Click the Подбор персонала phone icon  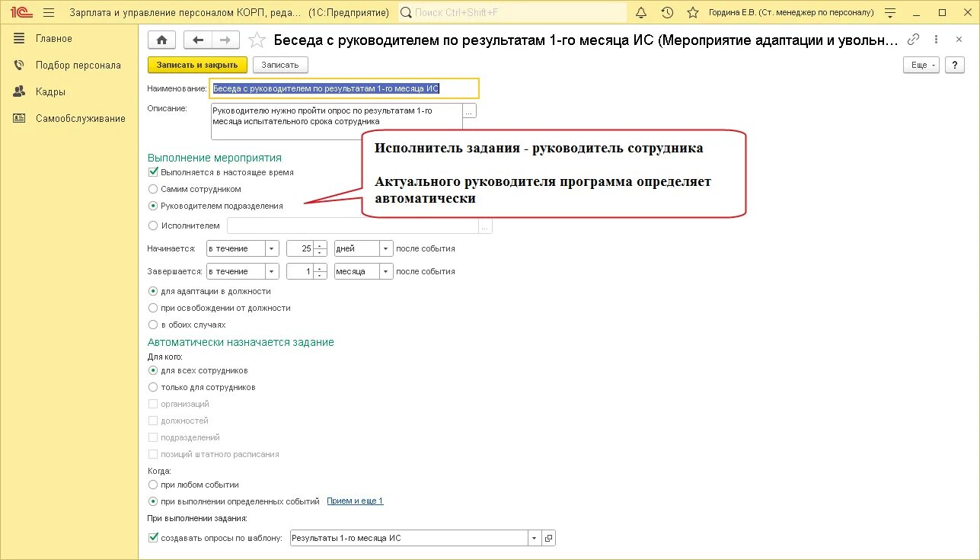(19, 66)
